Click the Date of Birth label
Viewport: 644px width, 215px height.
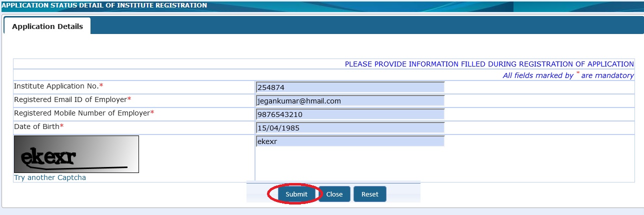click(36, 126)
